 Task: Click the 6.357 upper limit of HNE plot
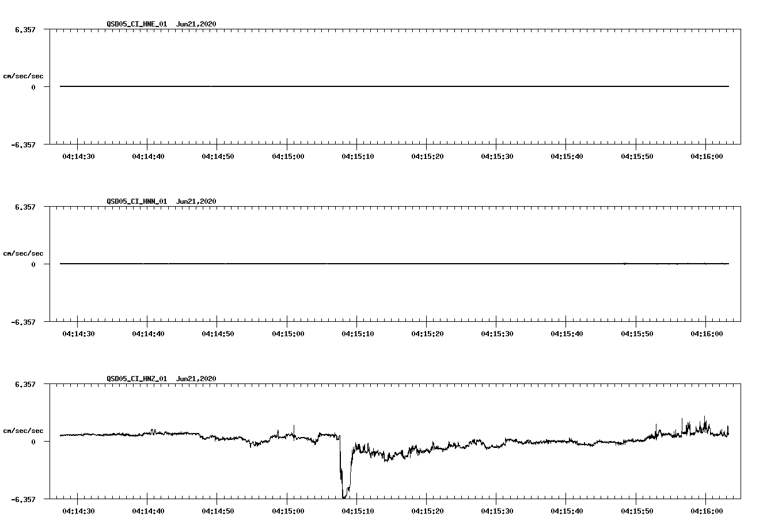[x=25, y=29]
